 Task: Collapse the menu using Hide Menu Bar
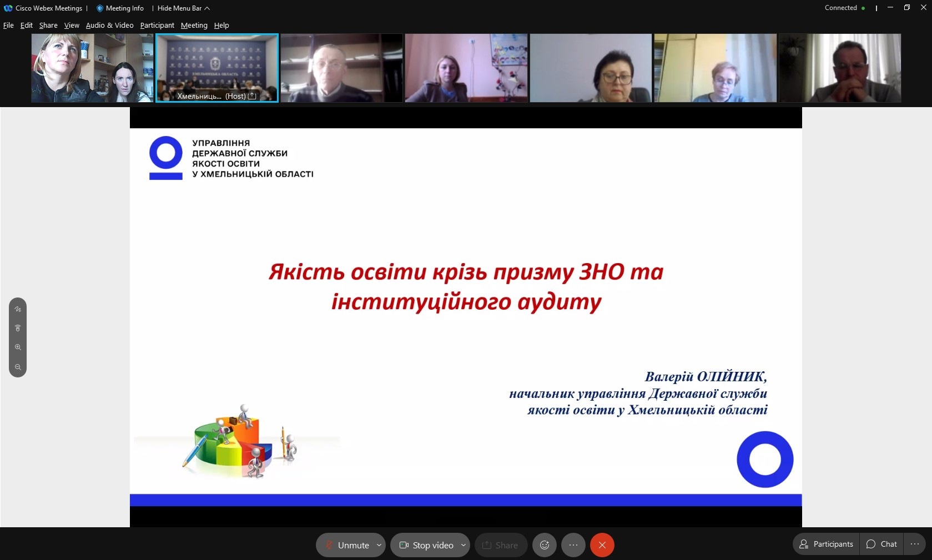pyautogui.click(x=183, y=8)
